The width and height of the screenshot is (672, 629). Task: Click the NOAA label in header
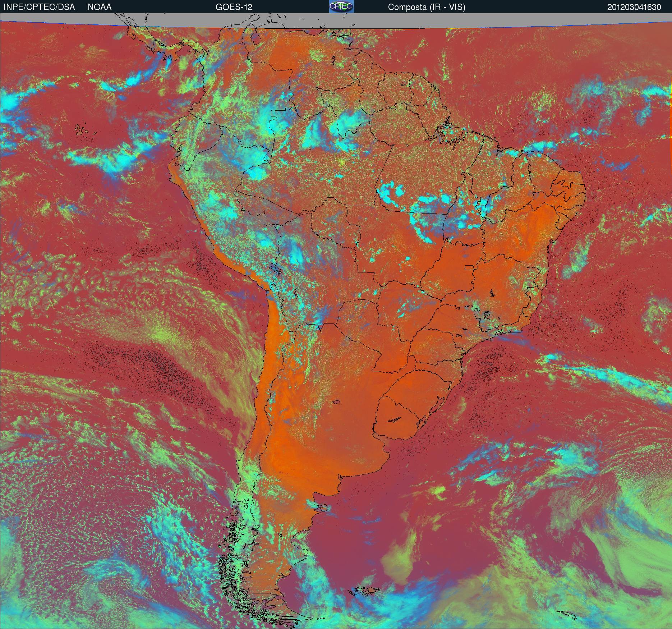[100, 7]
